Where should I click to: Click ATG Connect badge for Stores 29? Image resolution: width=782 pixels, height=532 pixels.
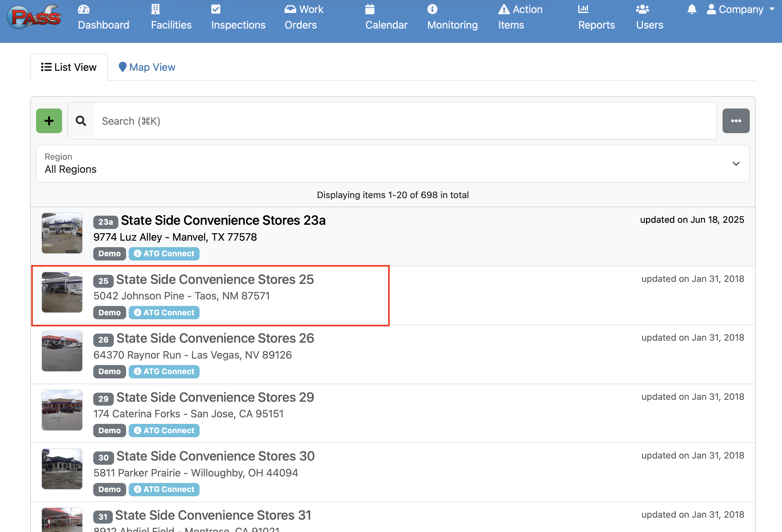click(164, 430)
